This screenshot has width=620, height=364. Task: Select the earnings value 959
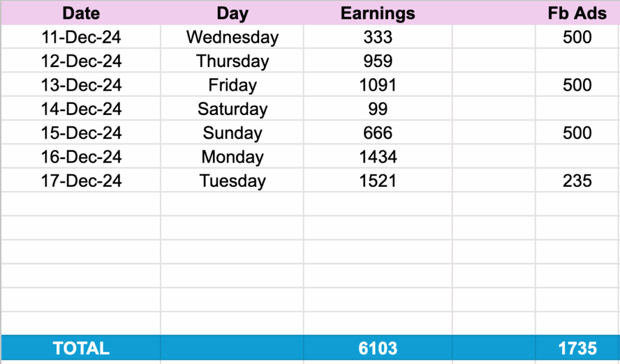[378, 61]
